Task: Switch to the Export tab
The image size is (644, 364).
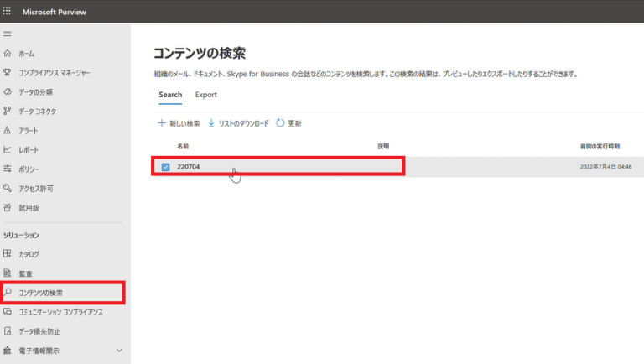Action: tap(205, 95)
